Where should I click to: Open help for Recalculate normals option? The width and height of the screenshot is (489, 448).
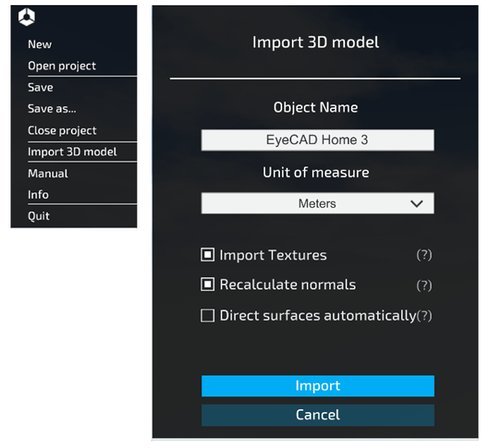point(424,285)
